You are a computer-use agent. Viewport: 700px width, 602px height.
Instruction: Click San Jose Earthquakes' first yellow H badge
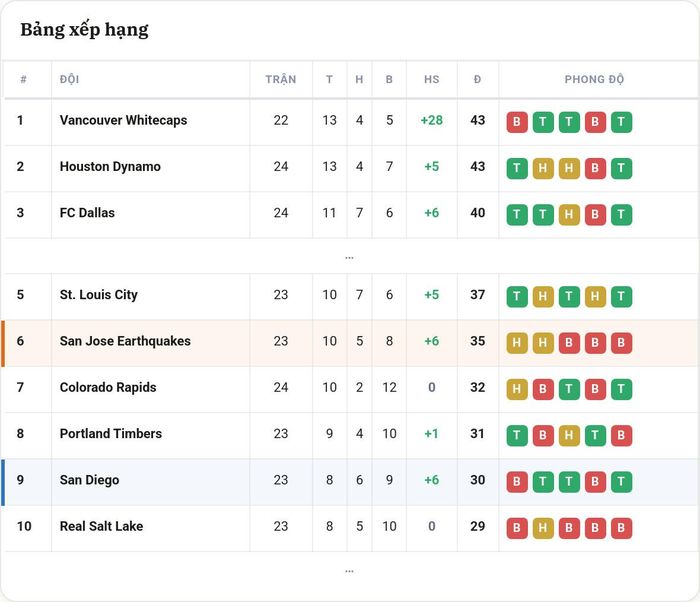[517, 343]
